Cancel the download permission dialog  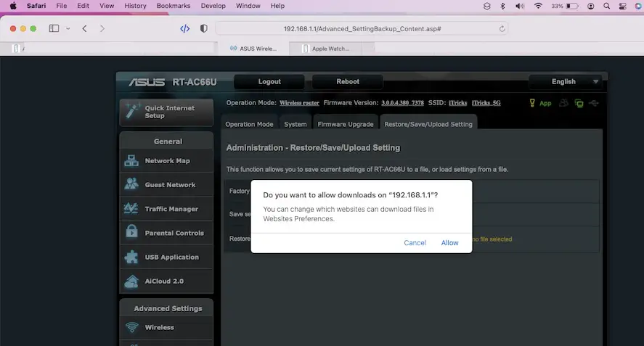click(415, 242)
